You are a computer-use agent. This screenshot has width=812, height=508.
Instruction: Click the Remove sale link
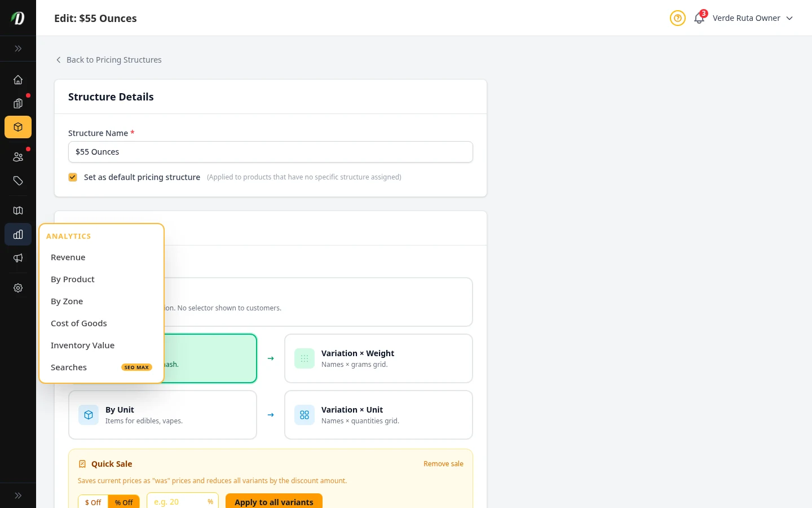(x=443, y=463)
